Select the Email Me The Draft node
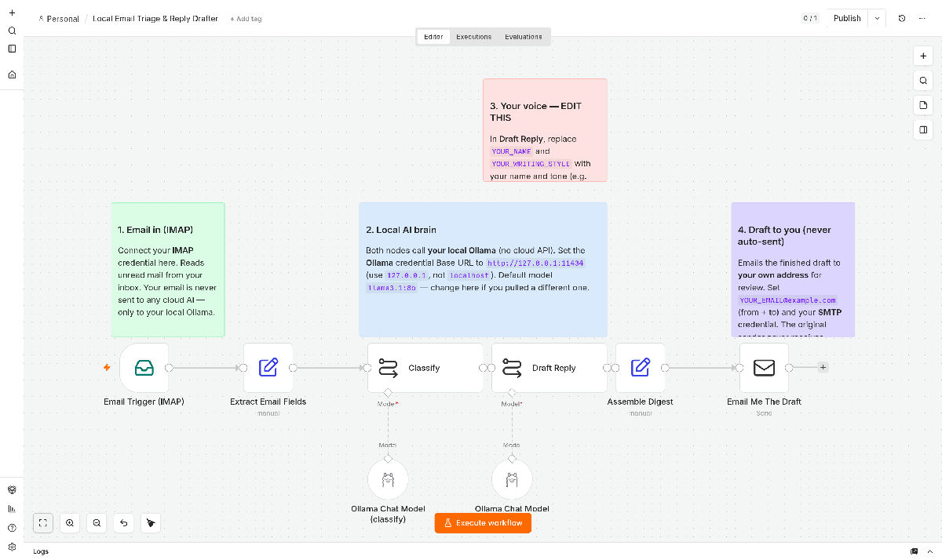The width and height of the screenshot is (942, 560). coord(765,368)
